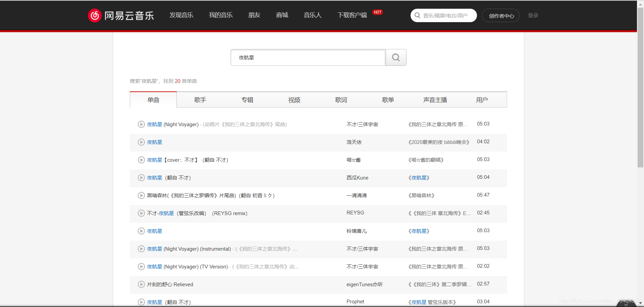
Task: Open song 片刻的舒心 Relieved
Action: tap(170, 285)
